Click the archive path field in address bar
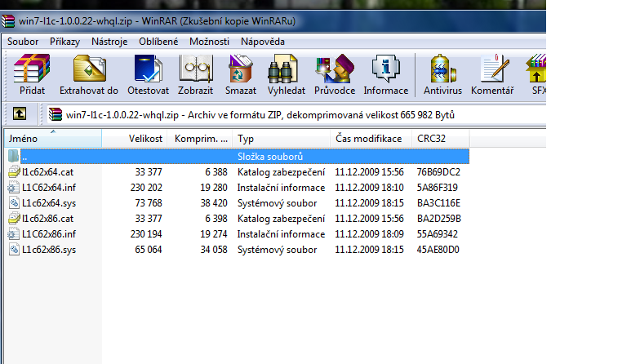 click(296, 114)
